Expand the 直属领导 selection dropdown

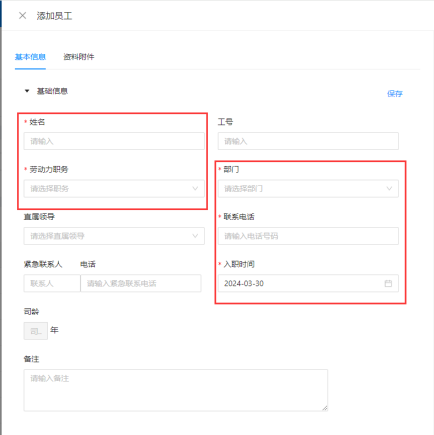[114, 236]
